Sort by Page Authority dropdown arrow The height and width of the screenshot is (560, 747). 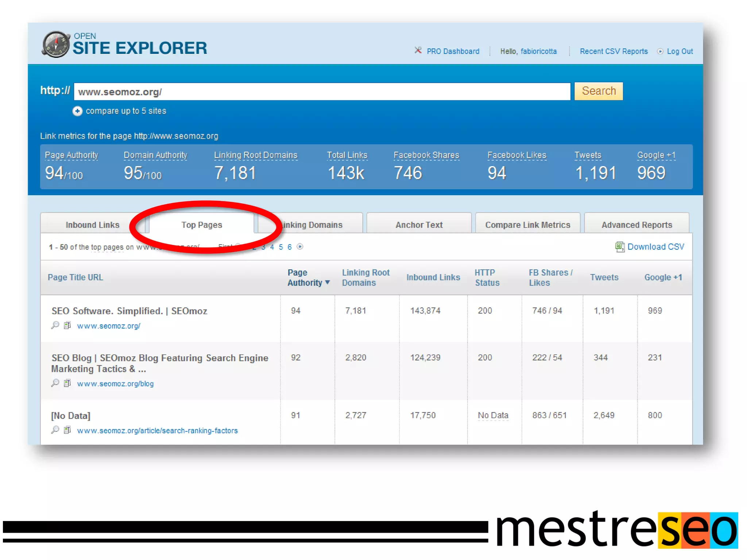[328, 283]
